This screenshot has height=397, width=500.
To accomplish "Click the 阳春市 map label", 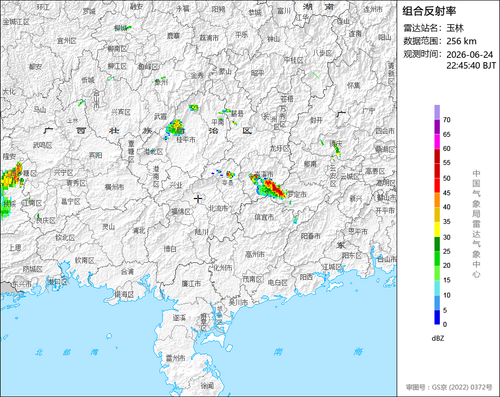I will click(311, 236).
